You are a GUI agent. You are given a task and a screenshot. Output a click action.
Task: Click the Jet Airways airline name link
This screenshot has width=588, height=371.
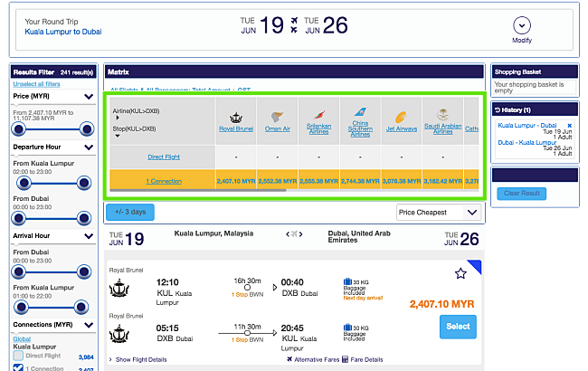[x=402, y=128]
